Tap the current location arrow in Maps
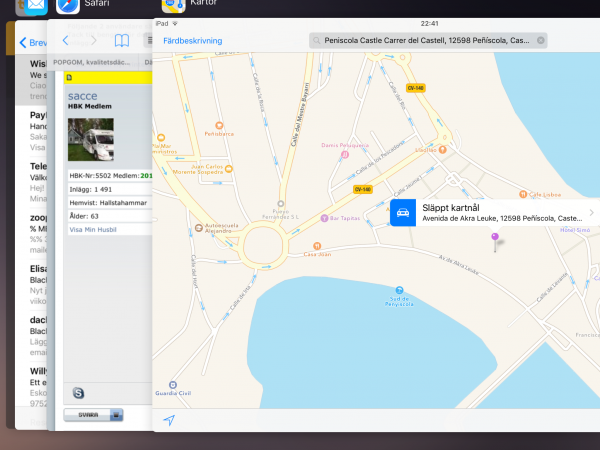The height and width of the screenshot is (450, 600). tap(169, 420)
